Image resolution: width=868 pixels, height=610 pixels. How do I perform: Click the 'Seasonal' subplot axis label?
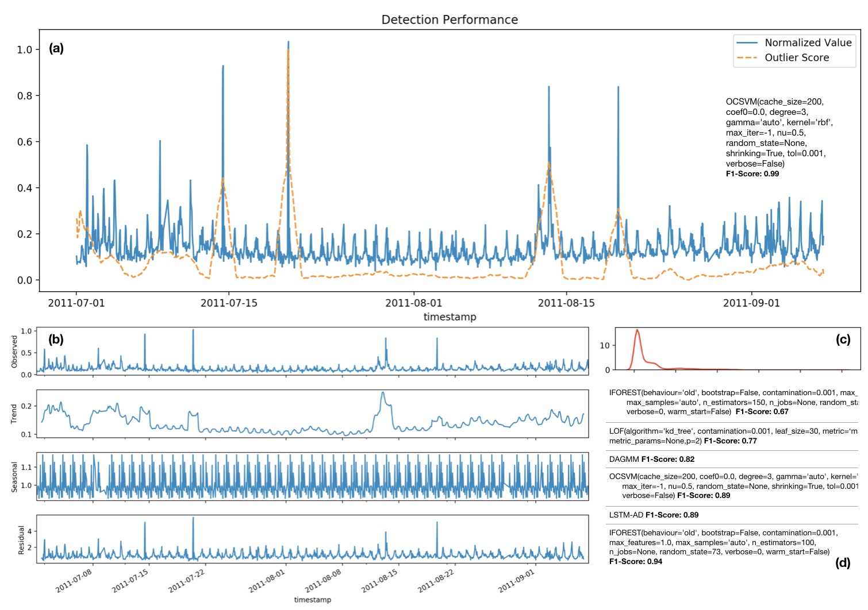15,477
